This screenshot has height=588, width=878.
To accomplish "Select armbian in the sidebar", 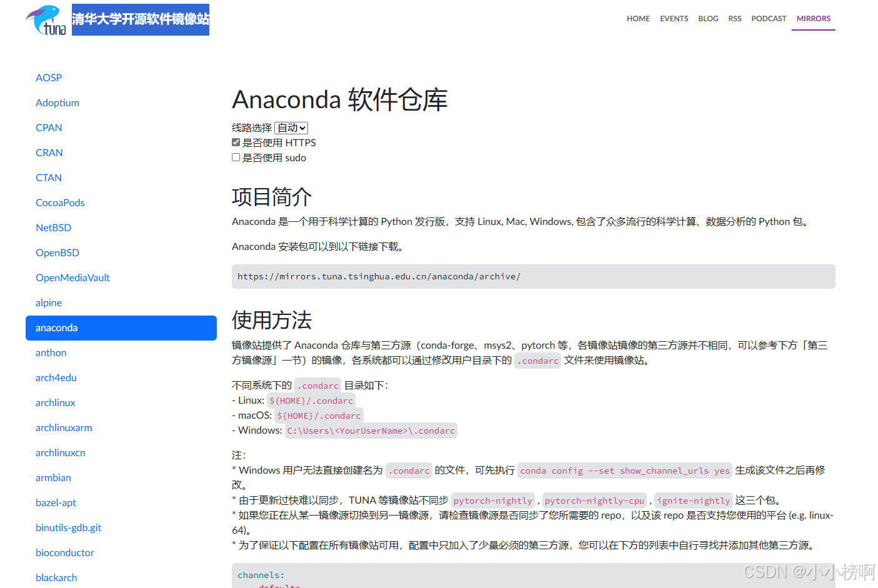I will coord(53,477).
